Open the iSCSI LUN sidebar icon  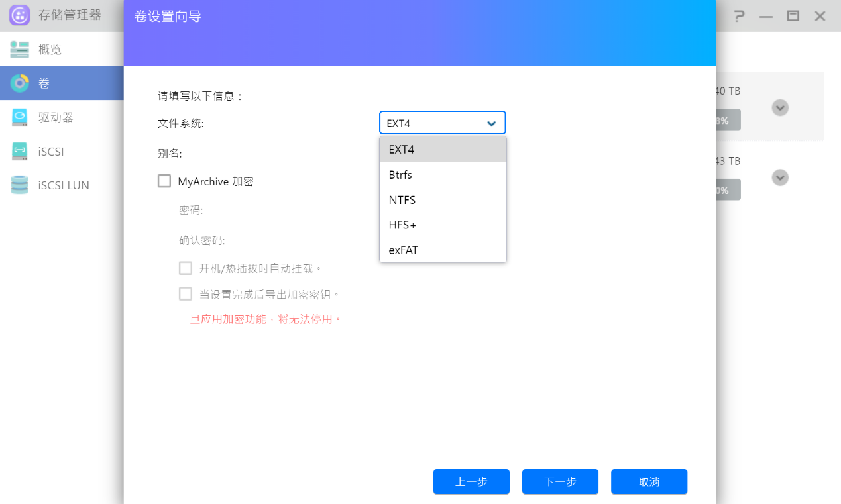(x=19, y=185)
